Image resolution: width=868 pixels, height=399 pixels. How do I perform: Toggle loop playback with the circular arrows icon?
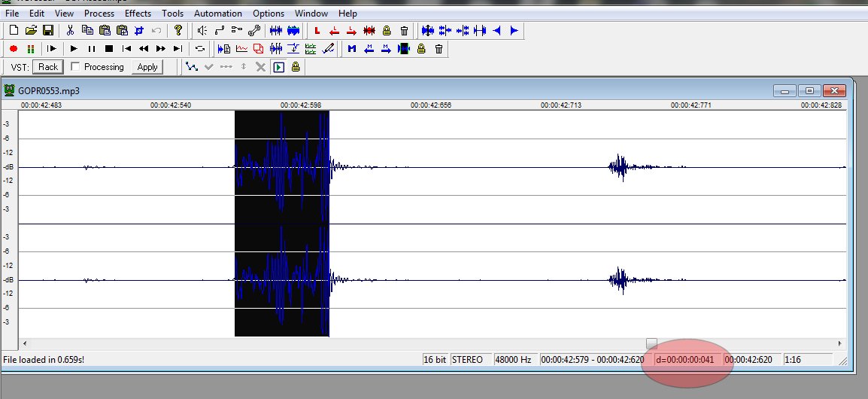pos(200,49)
